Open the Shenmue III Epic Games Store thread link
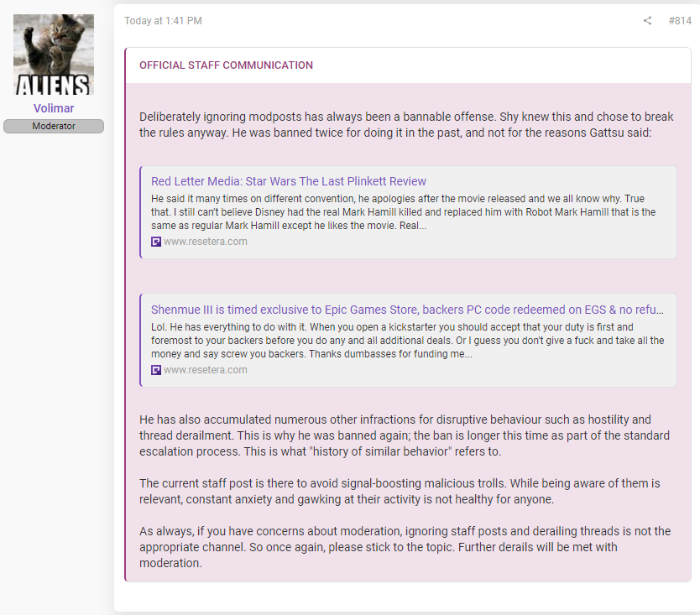The width and height of the screenshot is (700, 615). [x=407, y=310]
